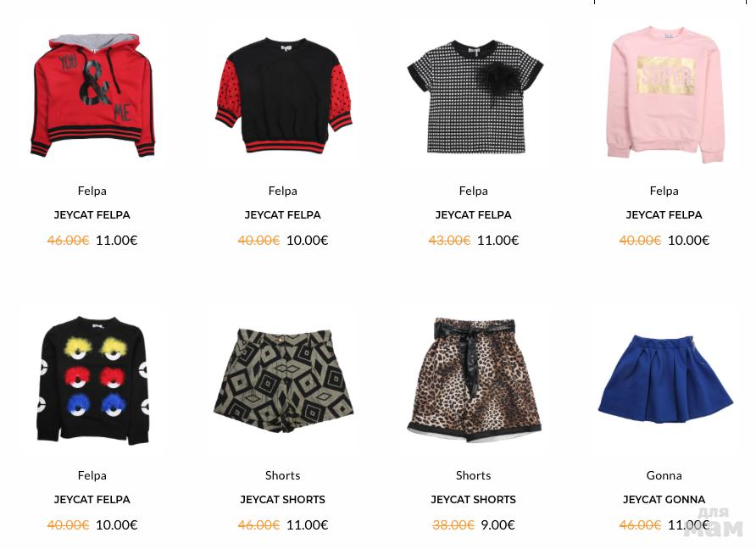The height and width of the screenshot is (549, 756).
Task: Open the black sweatshirt with red sleeves
Action: tap(283, 96)
